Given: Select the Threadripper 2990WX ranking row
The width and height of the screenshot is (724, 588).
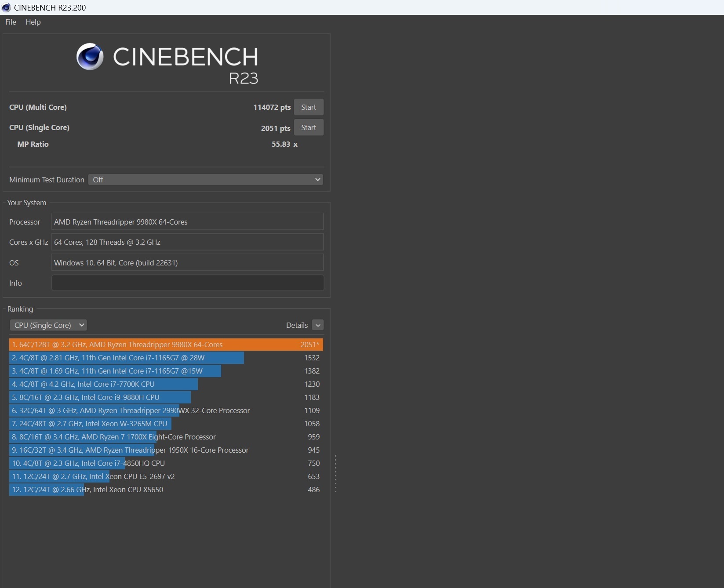Looking at the screenshot, I should pyautogui.click(x=166, y=410).
